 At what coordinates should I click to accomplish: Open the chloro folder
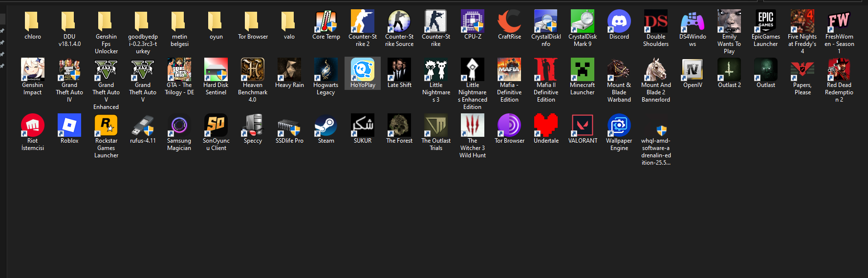point(33,21)
